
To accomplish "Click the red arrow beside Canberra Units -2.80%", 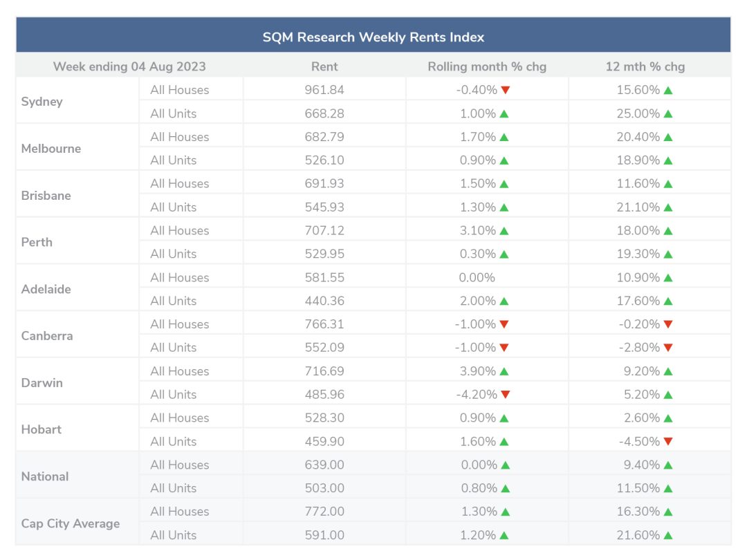I will click(x=668, y=348).
